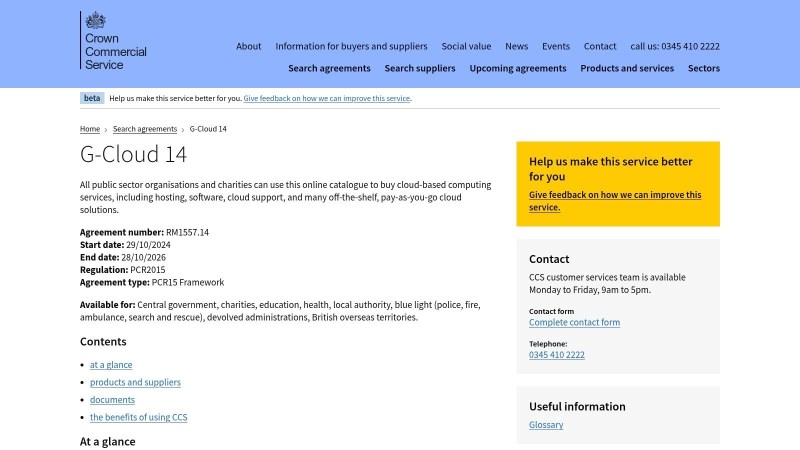This screenshot has height=450, width=800.
Task: Open the News section
Action: 516,46
